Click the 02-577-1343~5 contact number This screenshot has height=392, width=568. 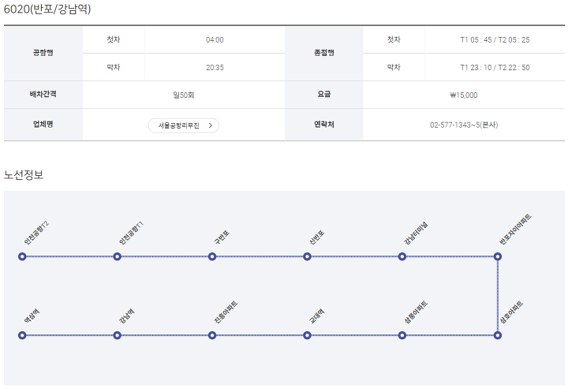tap(464, 125)
